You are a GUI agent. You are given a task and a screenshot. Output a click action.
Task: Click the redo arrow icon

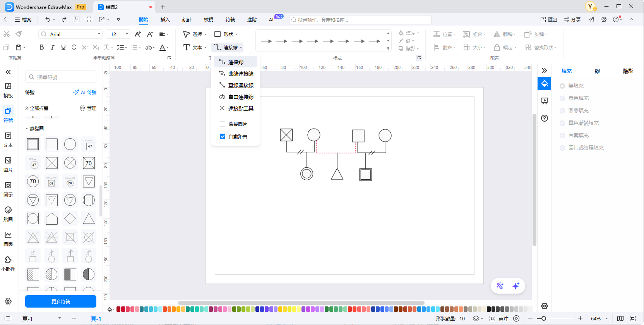point(64,19)
